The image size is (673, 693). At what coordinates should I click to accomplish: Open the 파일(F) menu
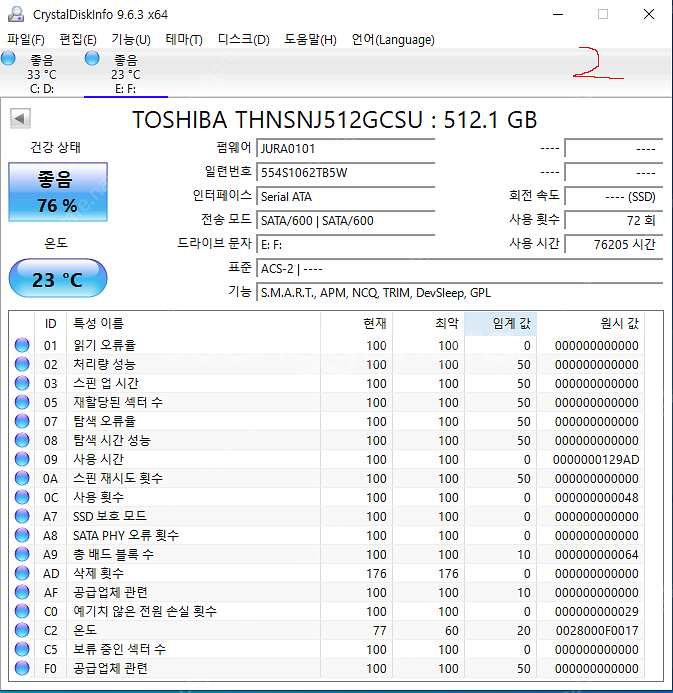point(26,40)
